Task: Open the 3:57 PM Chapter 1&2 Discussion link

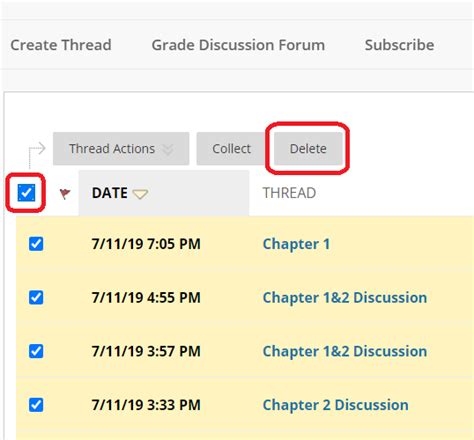Action: click(345, 351)
